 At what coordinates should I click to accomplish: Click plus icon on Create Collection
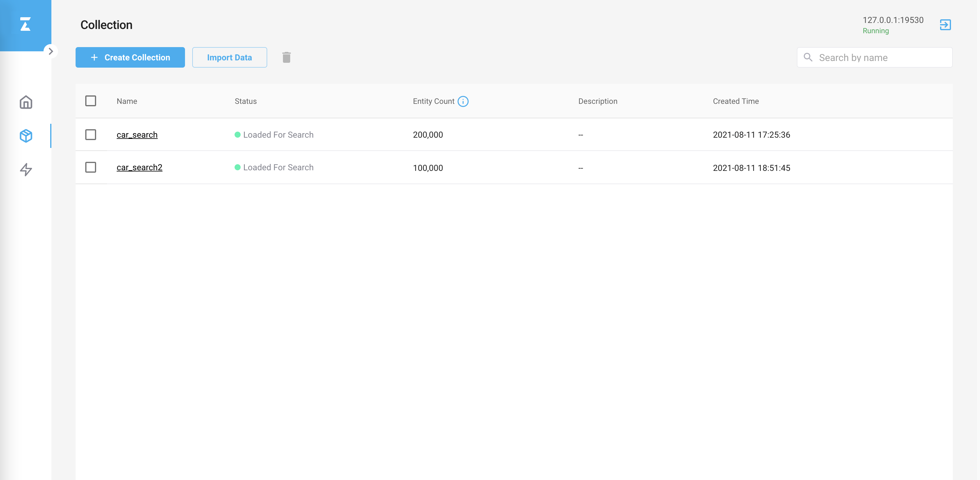click(x=94, y=57)
